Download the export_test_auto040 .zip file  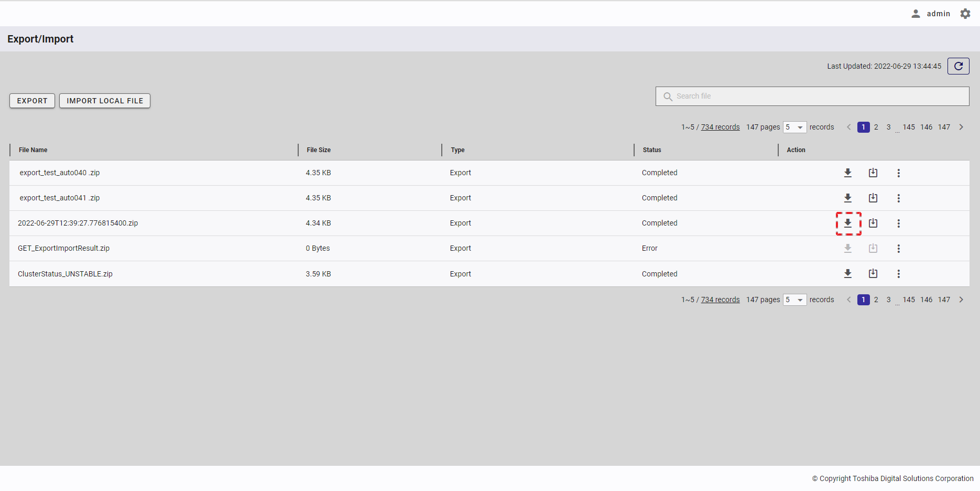847,173
